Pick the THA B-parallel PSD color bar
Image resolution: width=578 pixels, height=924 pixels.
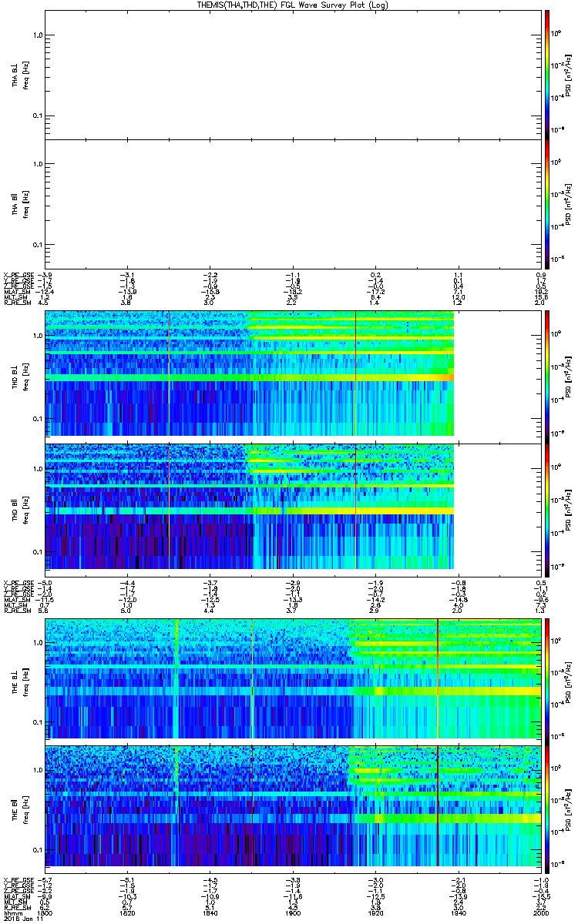tap(547, 203)
